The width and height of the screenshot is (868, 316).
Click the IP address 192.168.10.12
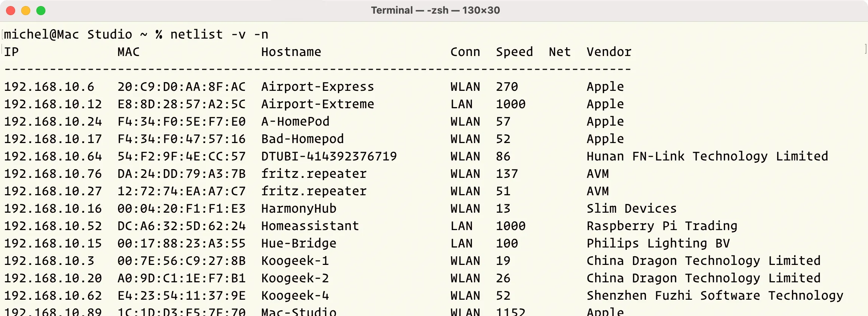53,104
